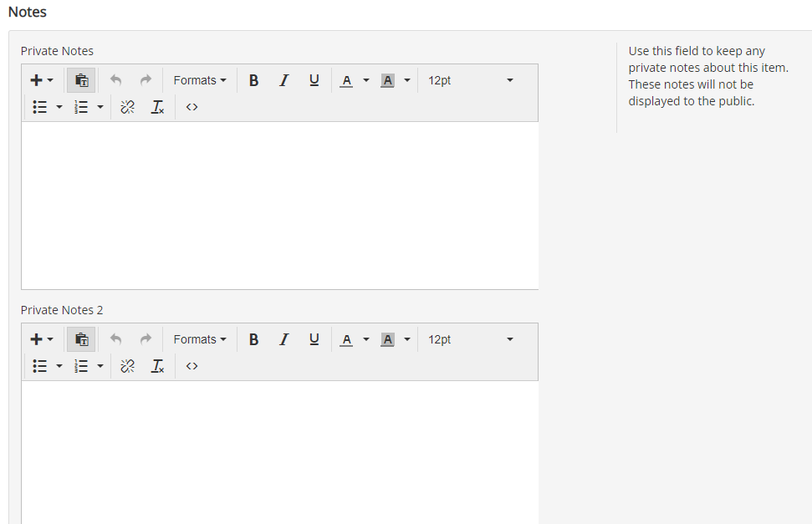Toggle paste as text in Private Notes 2

click(81, 339)
